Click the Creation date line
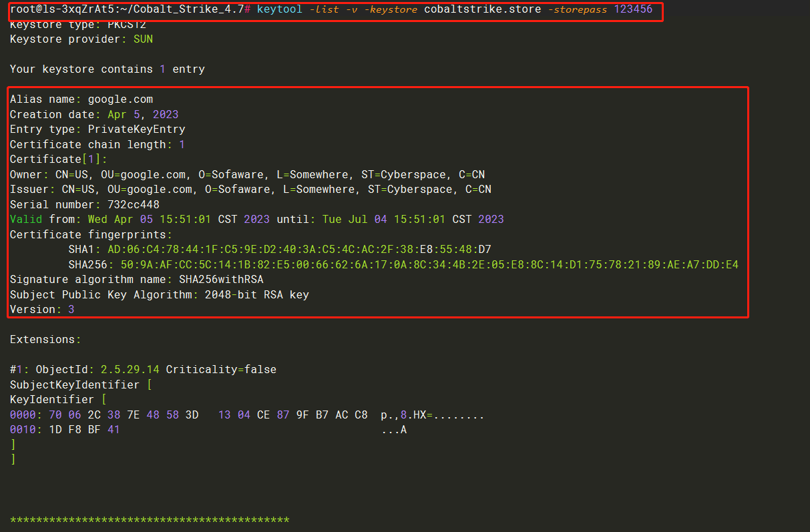Image resolution: width=810 pixels, height=532 pixels. click(x=94, y=115)
